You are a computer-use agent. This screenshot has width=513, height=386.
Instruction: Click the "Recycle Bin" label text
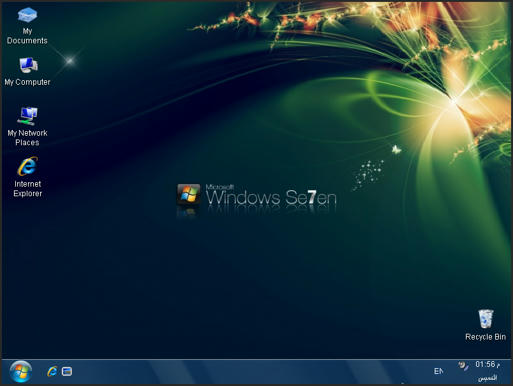point(486,337)
